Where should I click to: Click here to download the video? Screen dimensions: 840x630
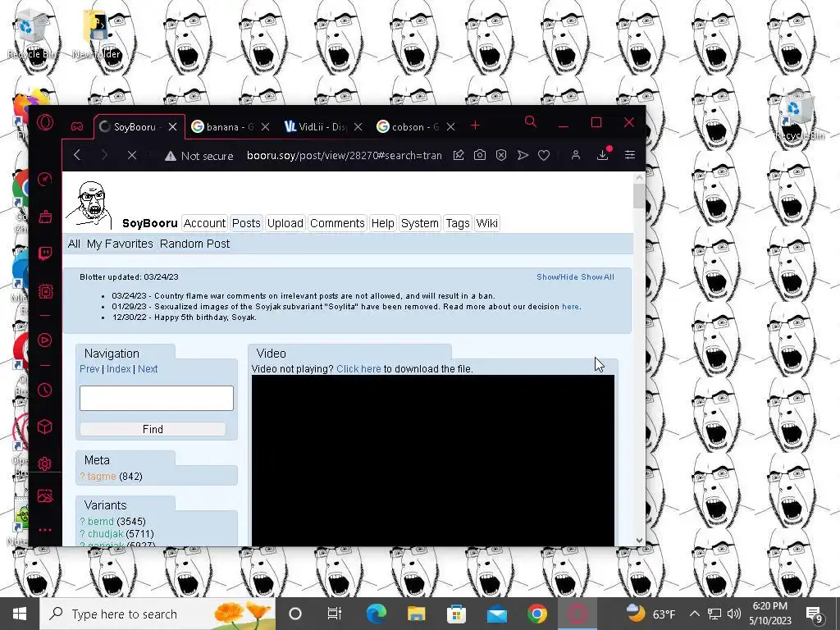point(358,369)
